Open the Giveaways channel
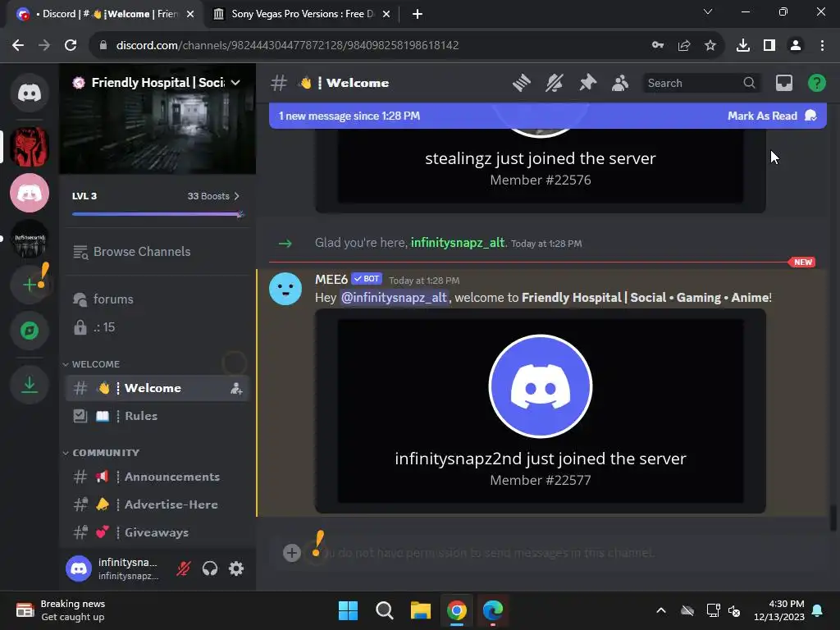This screenshot has width=840, height=630. click(157, 532)
